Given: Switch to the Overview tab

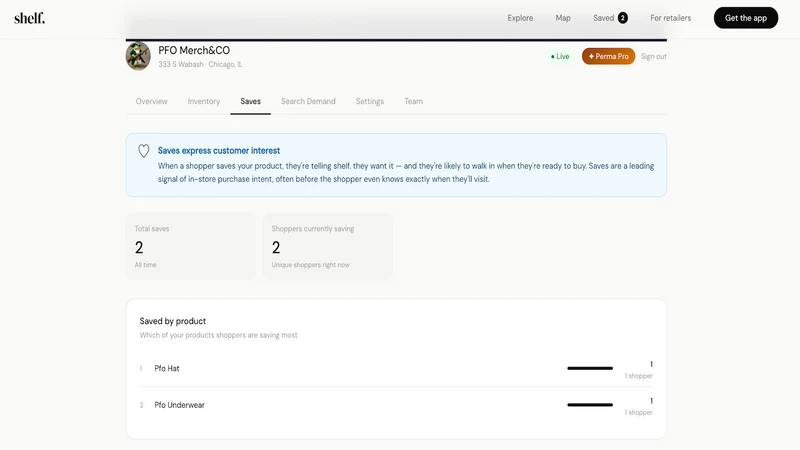Looking at the screenshot, I should pyautogui.click(x=152, y=101).
